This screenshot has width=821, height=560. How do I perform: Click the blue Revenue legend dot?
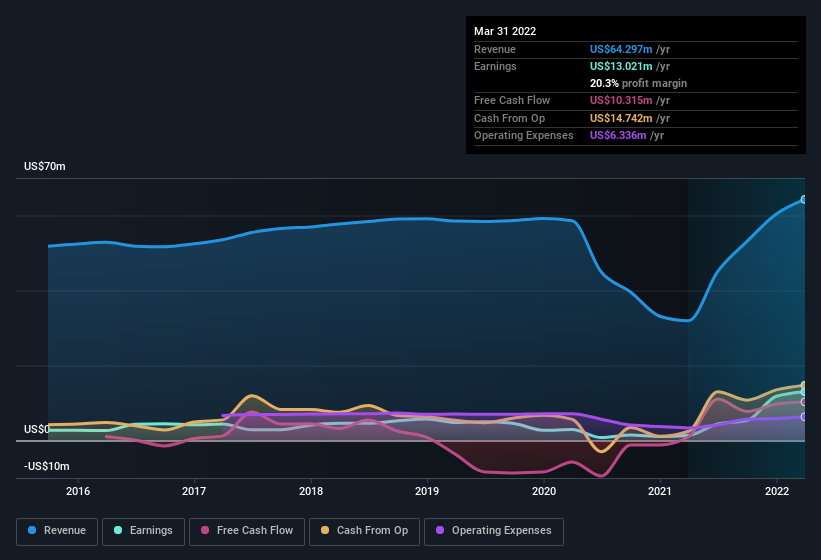click(32, 530)
